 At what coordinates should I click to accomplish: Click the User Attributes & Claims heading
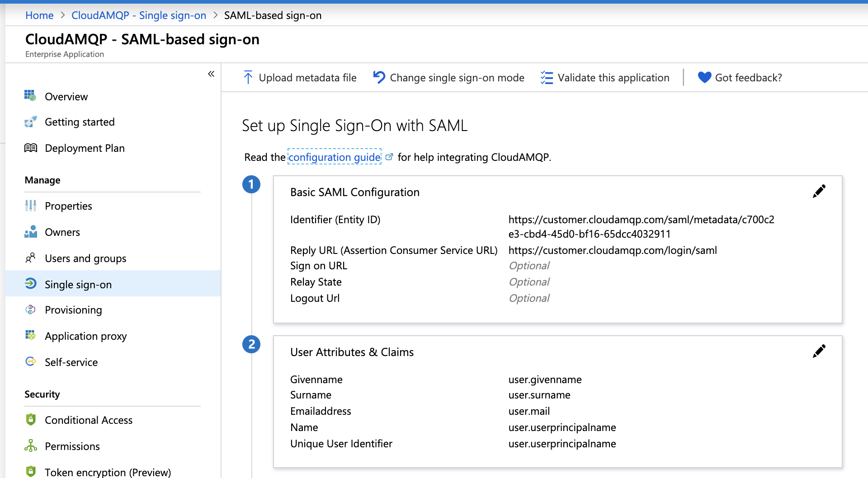point(352,352)
